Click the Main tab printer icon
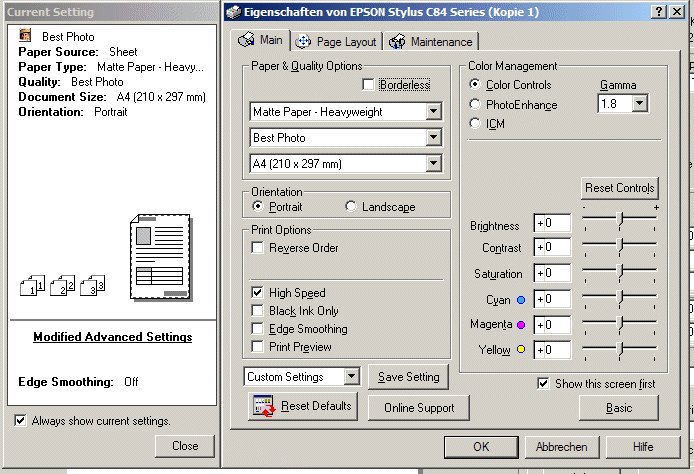Screen dimensions: 694x474 tap(246, 40)
